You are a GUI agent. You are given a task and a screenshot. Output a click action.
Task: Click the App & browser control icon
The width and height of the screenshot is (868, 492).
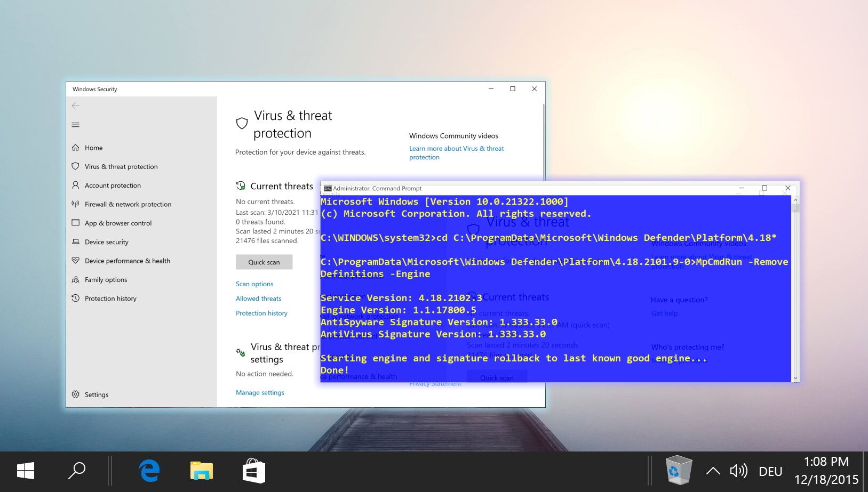click(75, 223)
